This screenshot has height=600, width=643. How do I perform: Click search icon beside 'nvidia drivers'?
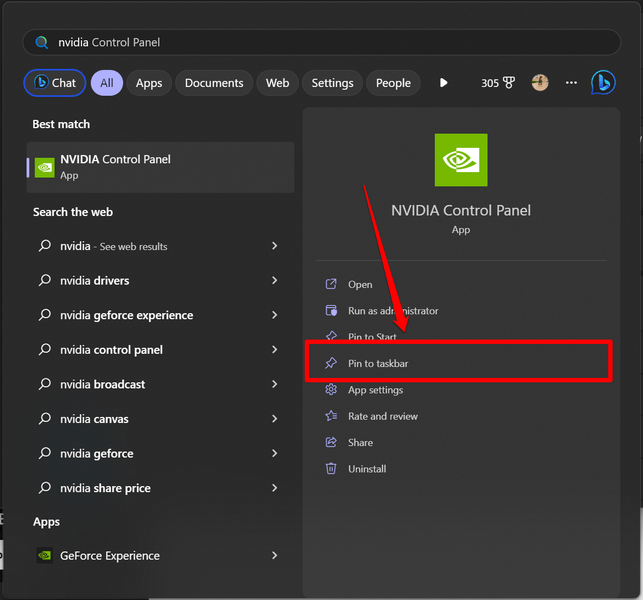45,280
